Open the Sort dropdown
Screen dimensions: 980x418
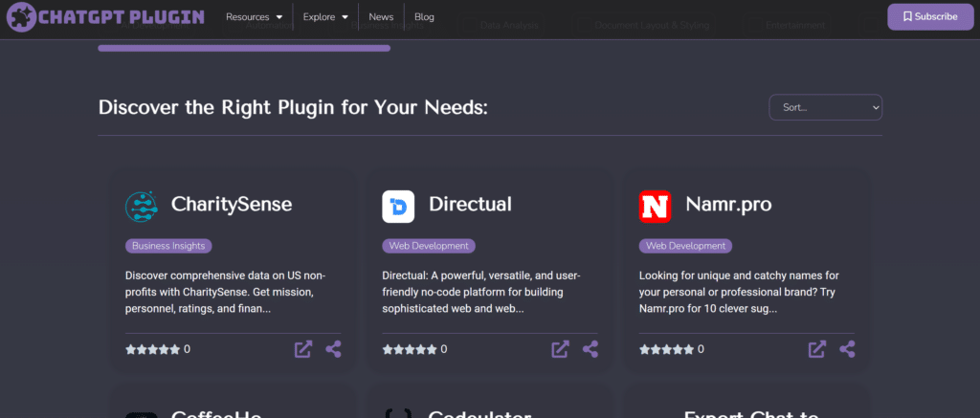click(825, 107)
